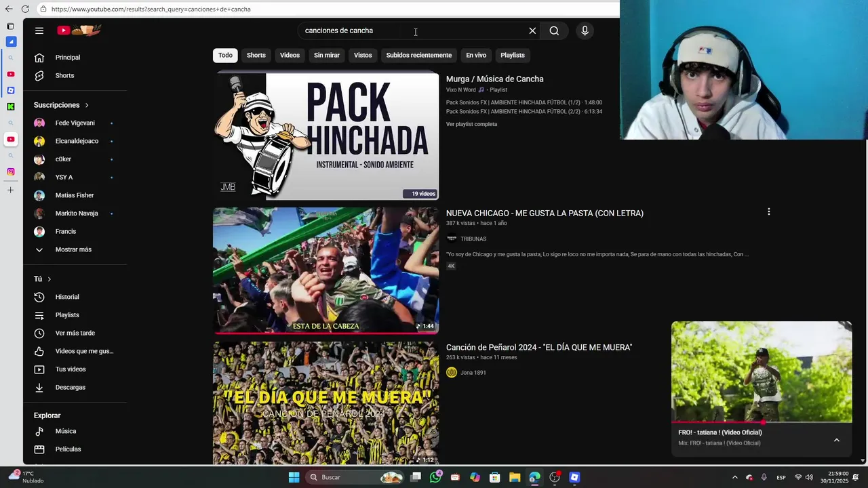This screenshot has height=488, width=868.
Task: Open volume control in system tray
Action: coord(809,477)
